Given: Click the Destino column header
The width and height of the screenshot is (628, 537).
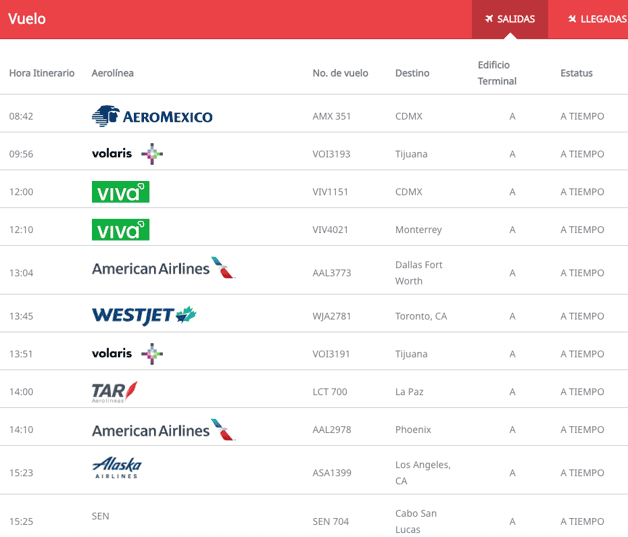Looking at the screenshot, I should [x=412, y=73].
